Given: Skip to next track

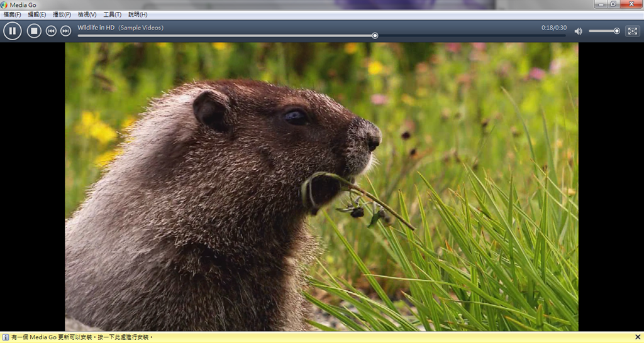Looking at the screenshot, I should pos(65,31).
